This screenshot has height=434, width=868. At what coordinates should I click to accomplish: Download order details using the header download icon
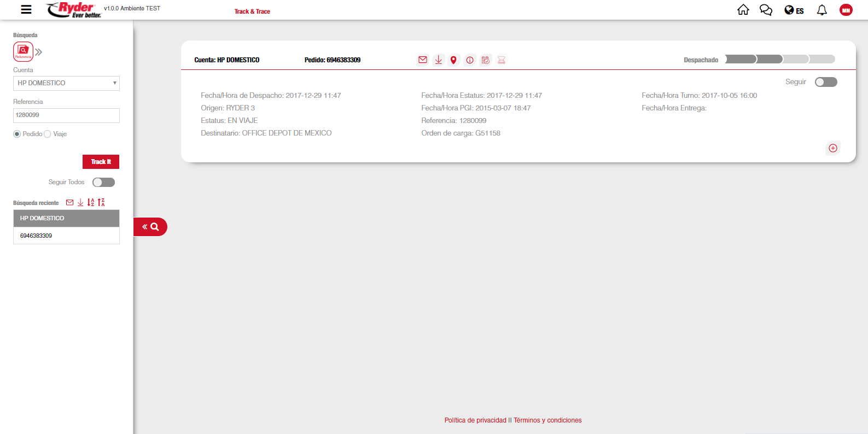438,60
